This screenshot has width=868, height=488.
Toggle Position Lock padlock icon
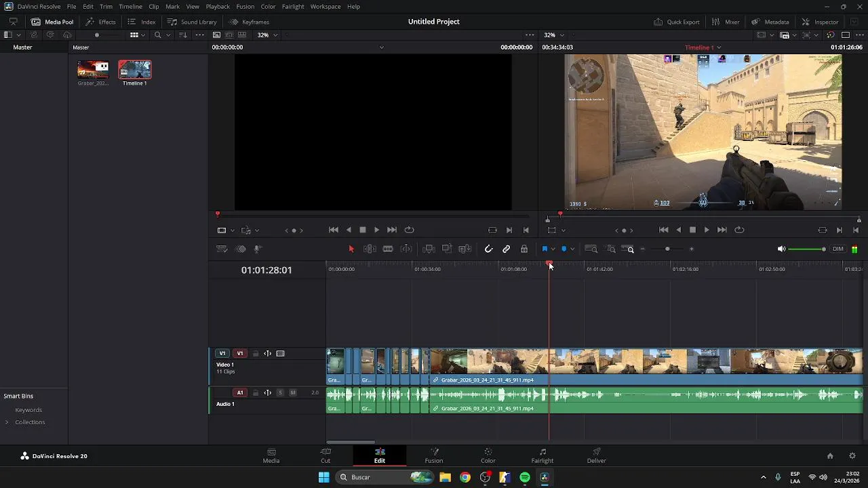click(524, 249)
